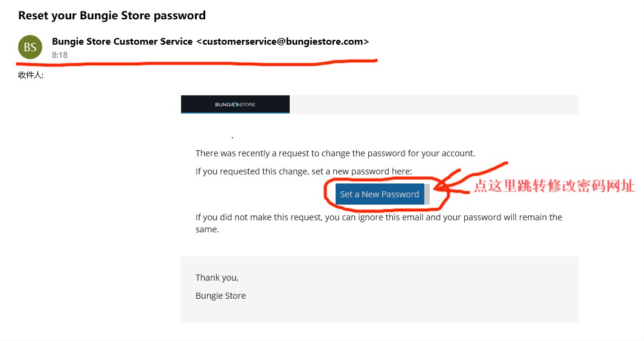Click the Bungie Store Customer Service sender name

tap(122, 42)
